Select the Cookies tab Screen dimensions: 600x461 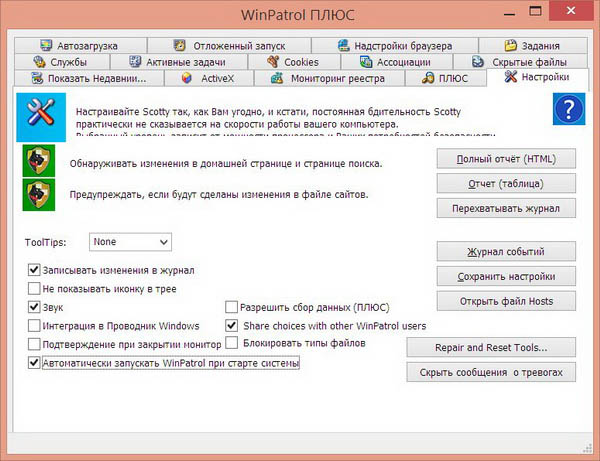(x=294, y=62)
